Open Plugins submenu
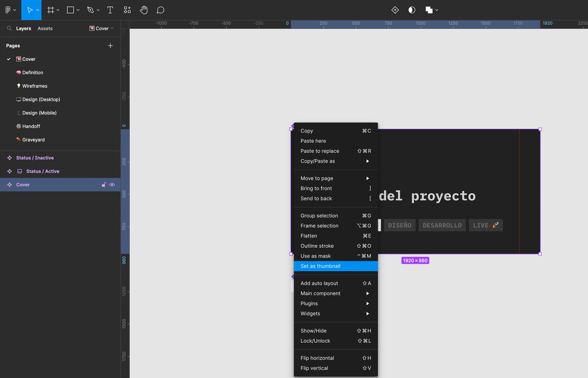588x378 pixels. 336,304
